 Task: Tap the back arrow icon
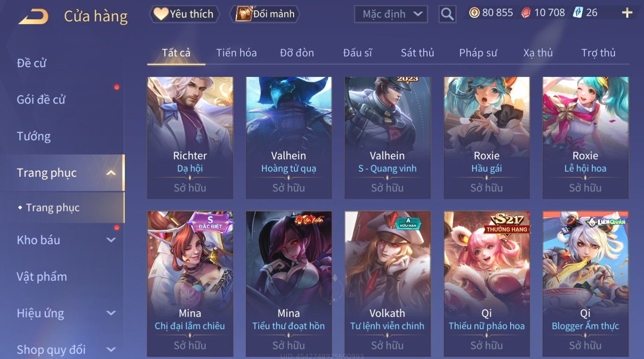33,16
